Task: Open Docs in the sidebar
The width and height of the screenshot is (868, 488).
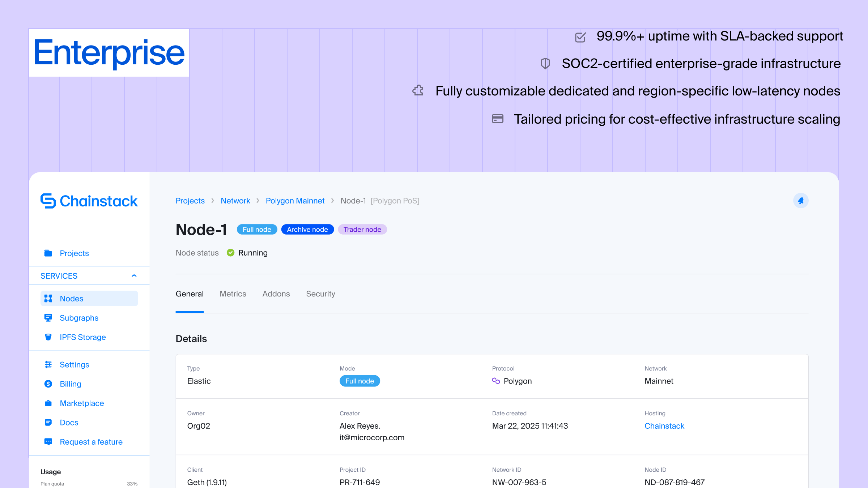Action: (69, 423)
